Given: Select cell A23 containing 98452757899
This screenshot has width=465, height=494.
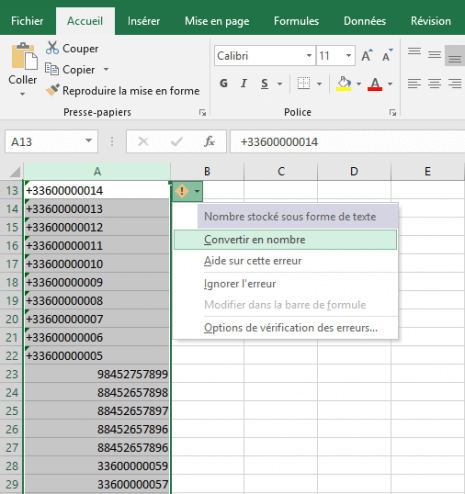Looking at the screenshot, I should (97, 374).
